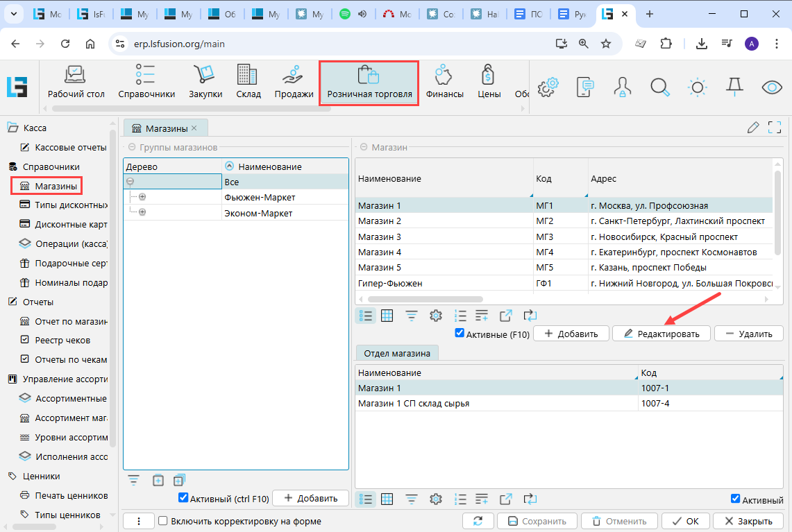
Task: Expand the Эконом-Маркет tree node
Action: [142, 212]
